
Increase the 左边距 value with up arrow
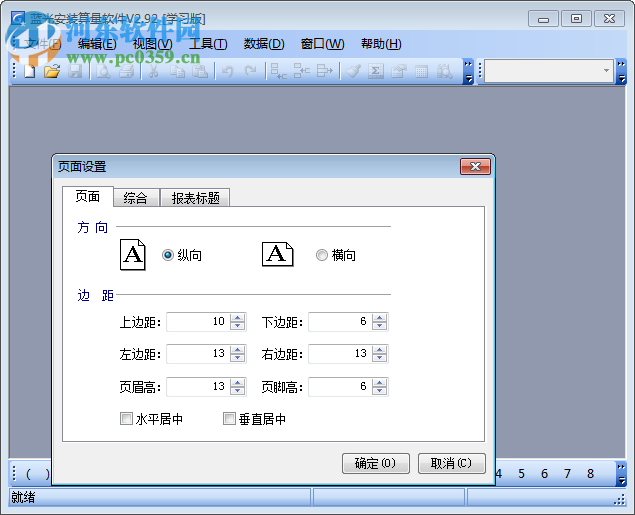[x=237, y=350]
